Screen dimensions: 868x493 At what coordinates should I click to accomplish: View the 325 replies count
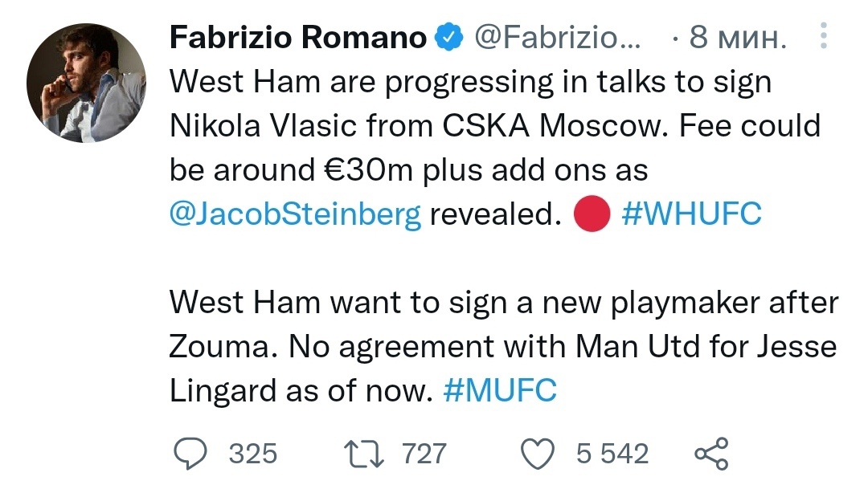click(253, 454)
